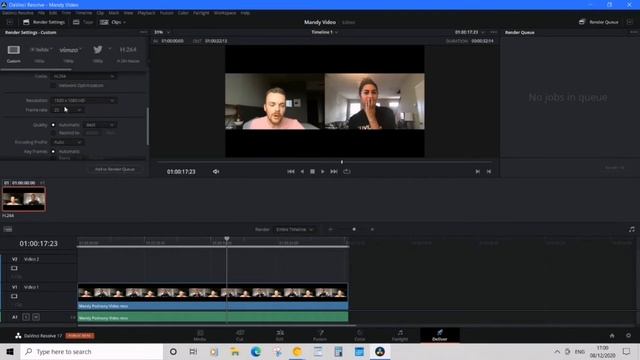This screenshot has height=360, width=640.
Task: Open the Timeline 1 selector dropdown
Action: pos(324,32)
